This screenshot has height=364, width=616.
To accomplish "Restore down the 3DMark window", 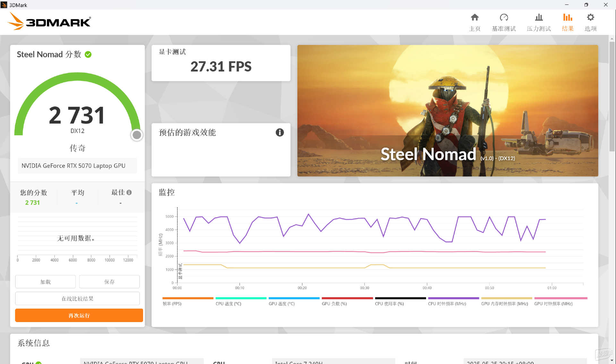I will point(586,5).
